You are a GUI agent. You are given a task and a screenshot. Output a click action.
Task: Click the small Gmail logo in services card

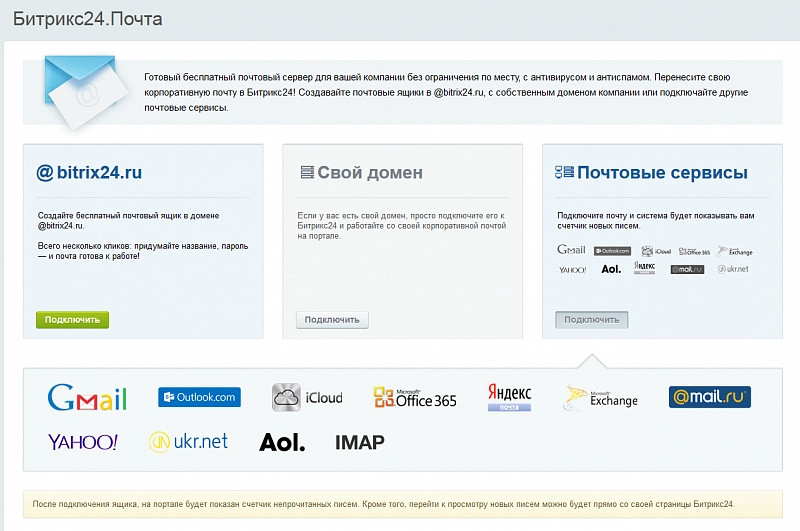(571, 250)
